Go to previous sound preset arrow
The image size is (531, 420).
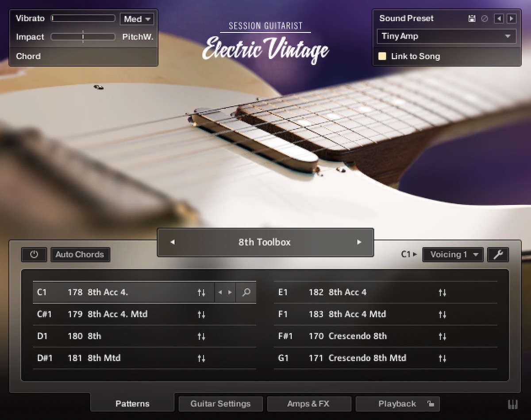(499, 19)
